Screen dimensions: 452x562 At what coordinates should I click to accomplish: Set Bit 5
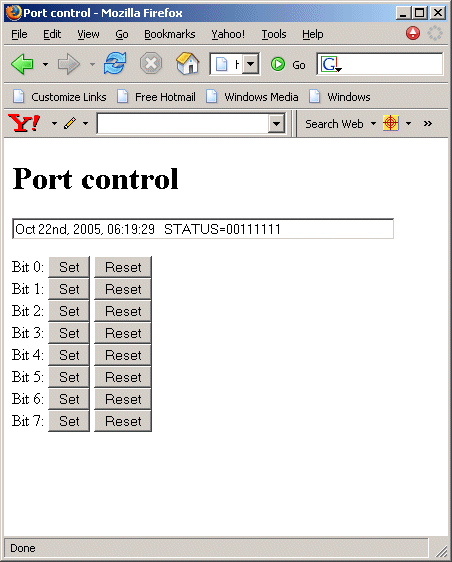[69, 377]
